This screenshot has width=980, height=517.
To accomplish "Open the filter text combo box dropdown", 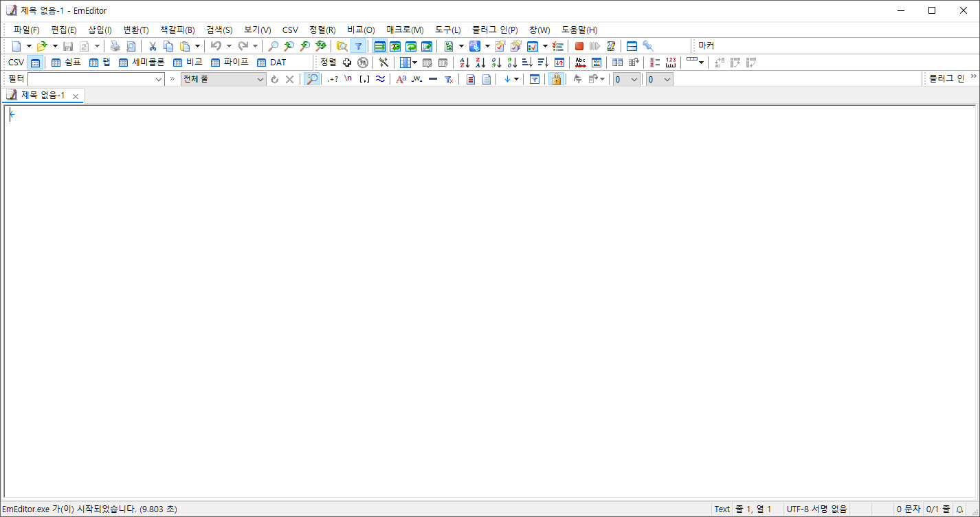I will (159, 79).
